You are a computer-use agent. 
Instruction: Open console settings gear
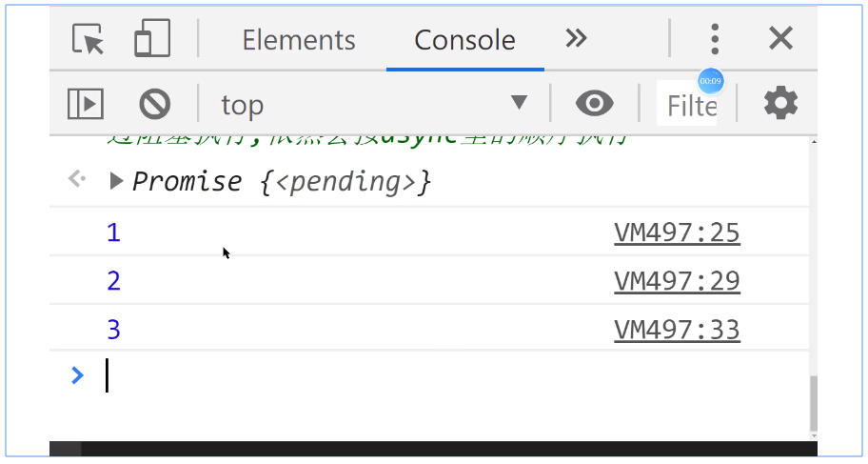[780, 103]
